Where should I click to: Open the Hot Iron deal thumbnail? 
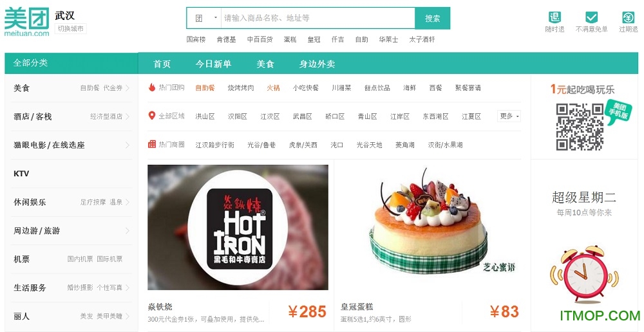pos(238,227)
